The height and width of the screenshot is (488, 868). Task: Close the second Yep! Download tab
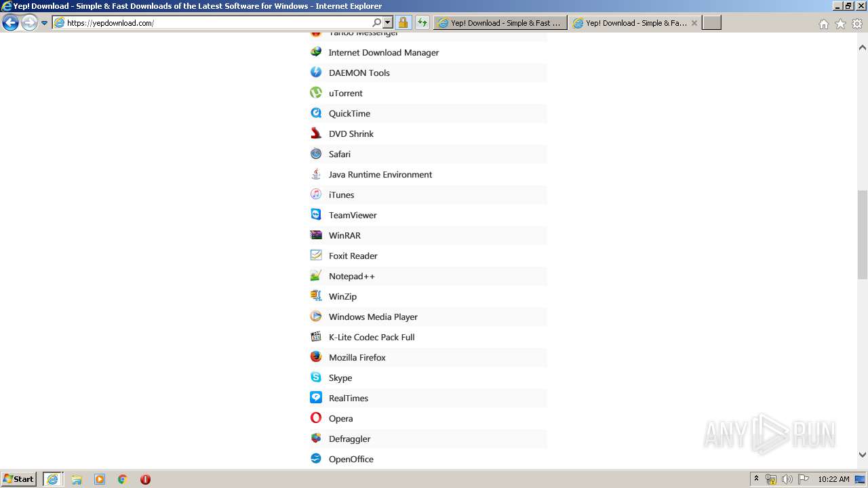click(694, 23)
